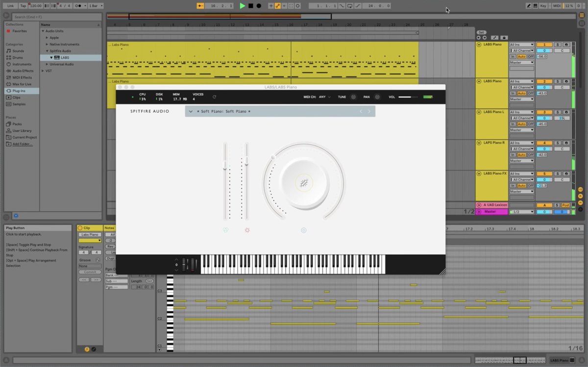Click the clip Commit groove button
The image size is (588, 367).
tap(90, 272)
